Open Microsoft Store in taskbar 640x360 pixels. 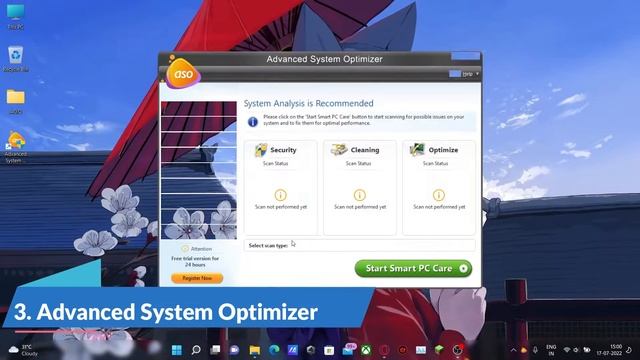click(x=329, y=350)
